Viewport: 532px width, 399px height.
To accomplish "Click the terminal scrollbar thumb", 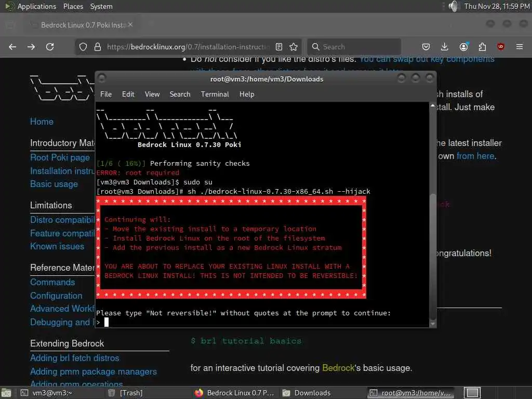I will pos(433,256).
